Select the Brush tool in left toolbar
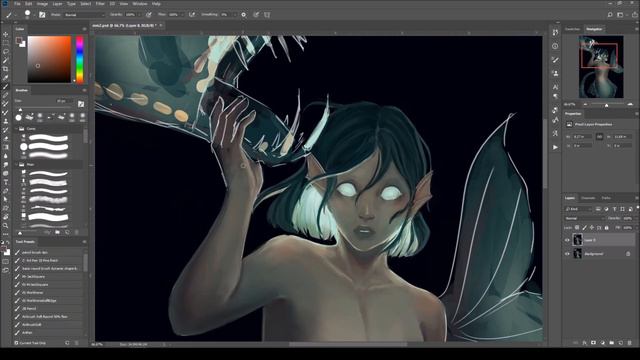The height and width of the screenshot is (360, 640). tap(6, 87)
